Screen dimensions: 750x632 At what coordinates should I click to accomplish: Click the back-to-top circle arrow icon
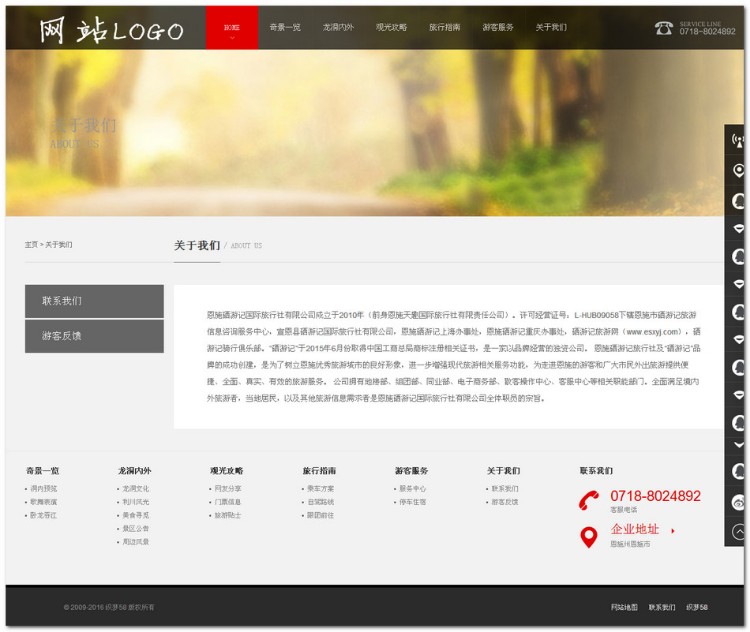pos(738,532)
